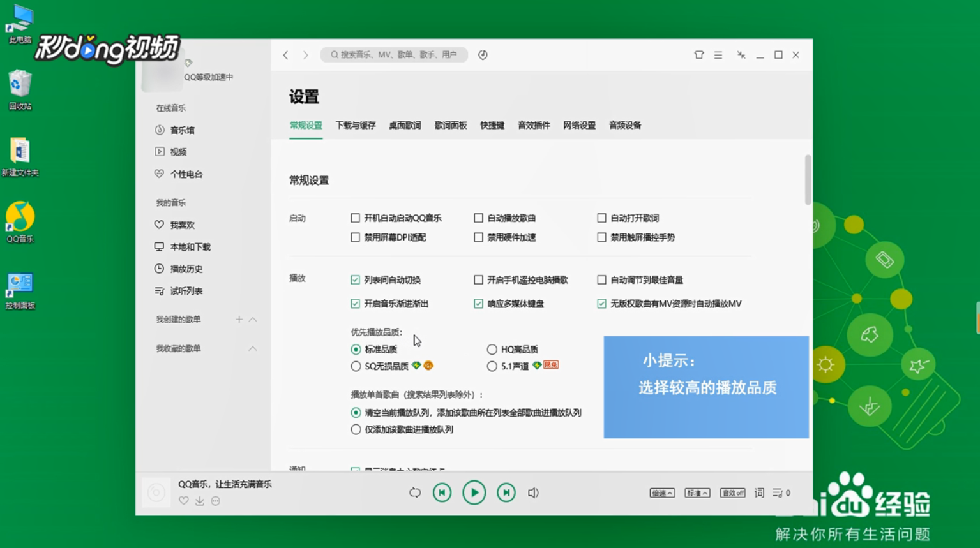Click the settings page vertical scrollbar
This screenshot has width=980, height=548.
pyautogui.click(x=808, y=180)
